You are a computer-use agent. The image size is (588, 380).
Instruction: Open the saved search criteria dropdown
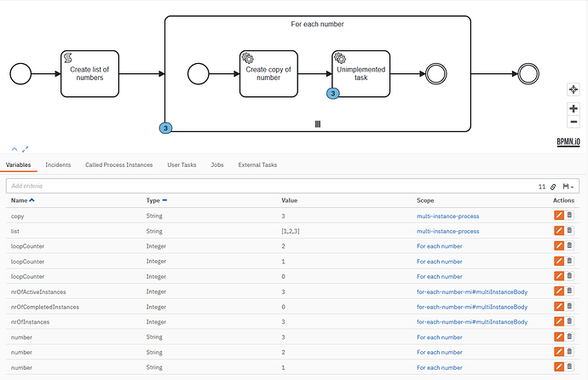[569, 186]
